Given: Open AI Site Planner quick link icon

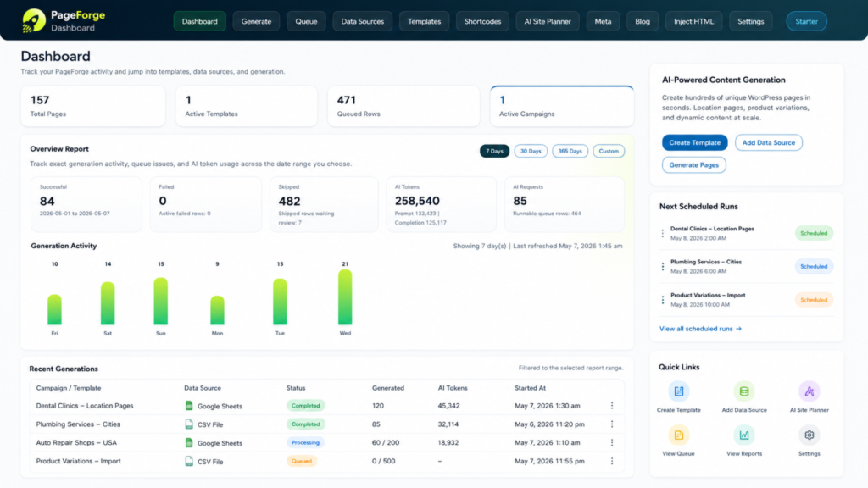Looking at the screenshot, I should point(809,391).
